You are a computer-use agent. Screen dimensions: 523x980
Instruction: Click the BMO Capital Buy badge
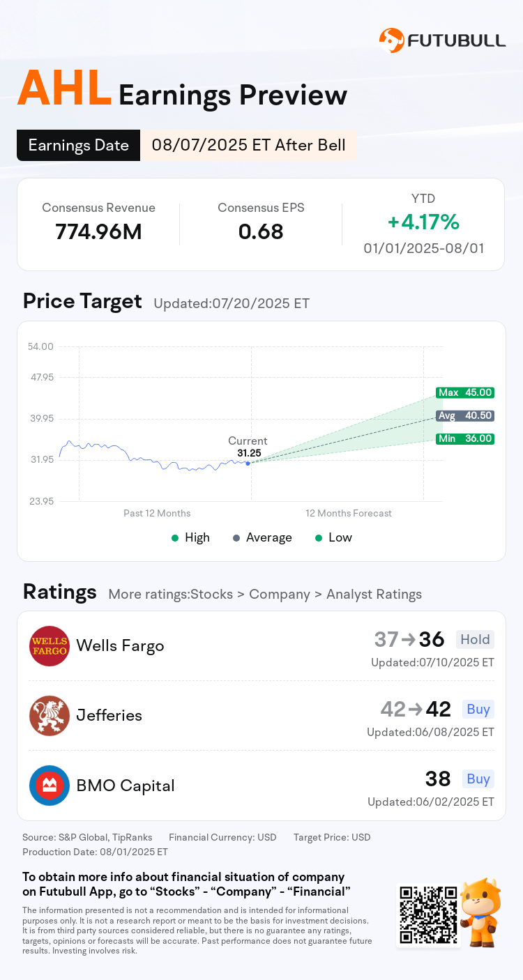tap(478, 779)
